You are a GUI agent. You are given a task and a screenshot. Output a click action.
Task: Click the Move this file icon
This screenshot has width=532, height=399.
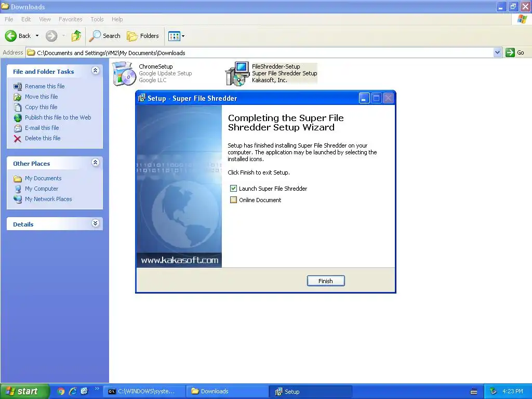pos(18,97)
